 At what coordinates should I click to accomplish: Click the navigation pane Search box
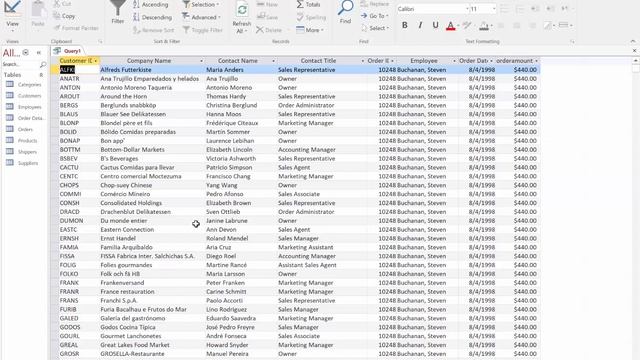[x=20, y=64]
